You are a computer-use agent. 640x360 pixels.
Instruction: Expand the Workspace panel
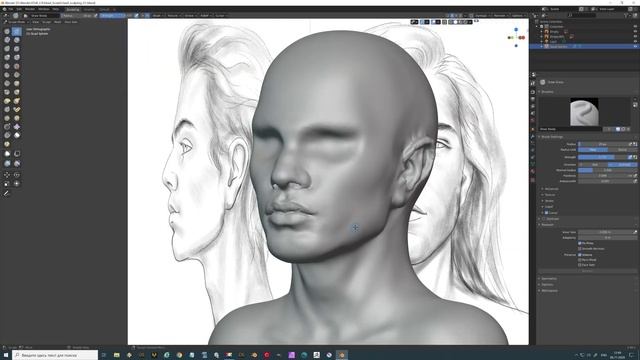click(549, 291)
